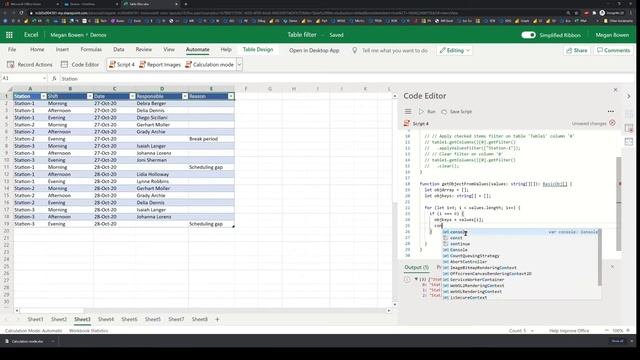Add a new sheet with plus
This screenshot has height=360, width=640.
coord(217,319)
